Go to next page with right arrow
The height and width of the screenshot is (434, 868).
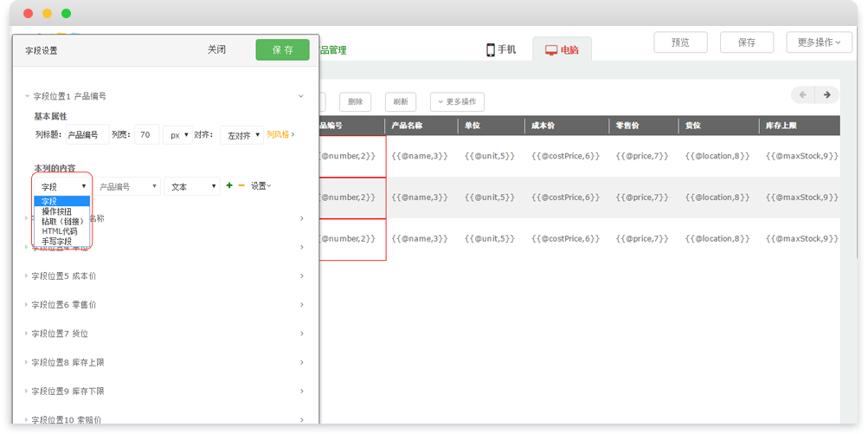(x=827, y=94)
